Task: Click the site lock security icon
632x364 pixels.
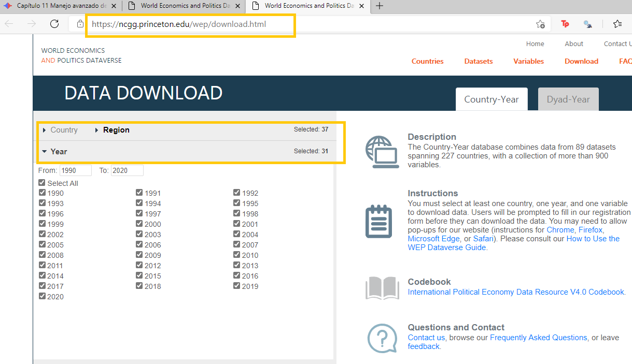Action: 80,24
